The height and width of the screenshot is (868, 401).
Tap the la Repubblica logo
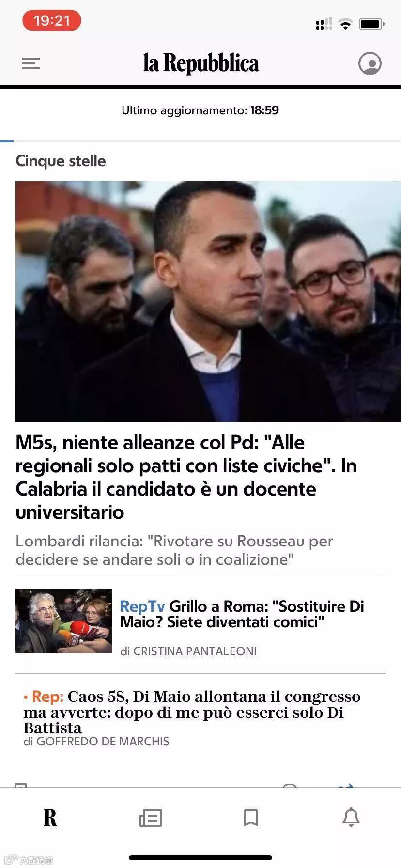[201, 63]
